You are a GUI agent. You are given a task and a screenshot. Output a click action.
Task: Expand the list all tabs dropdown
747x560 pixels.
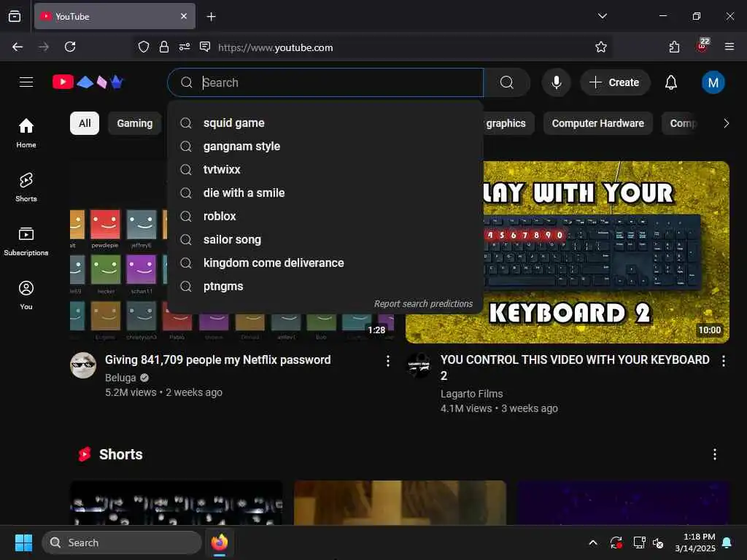pyautogui.click(x=602, y=16)
